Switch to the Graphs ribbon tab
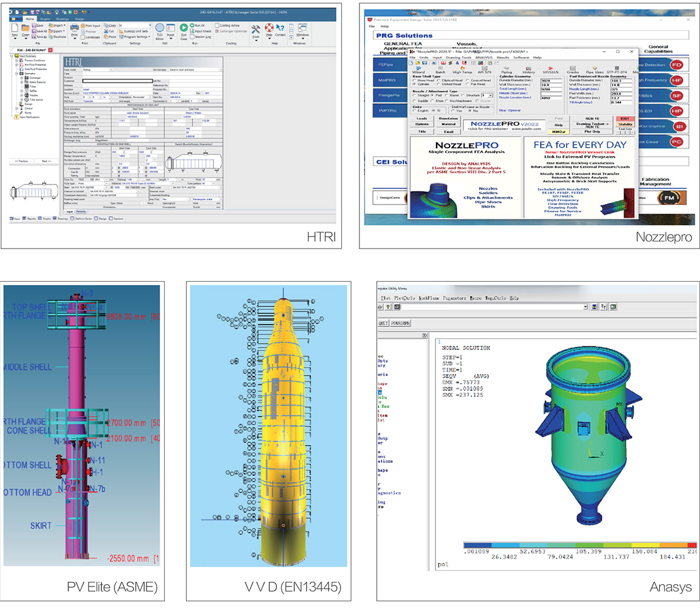The height and width of the screenshot is (615, 700). click(45, 19)
